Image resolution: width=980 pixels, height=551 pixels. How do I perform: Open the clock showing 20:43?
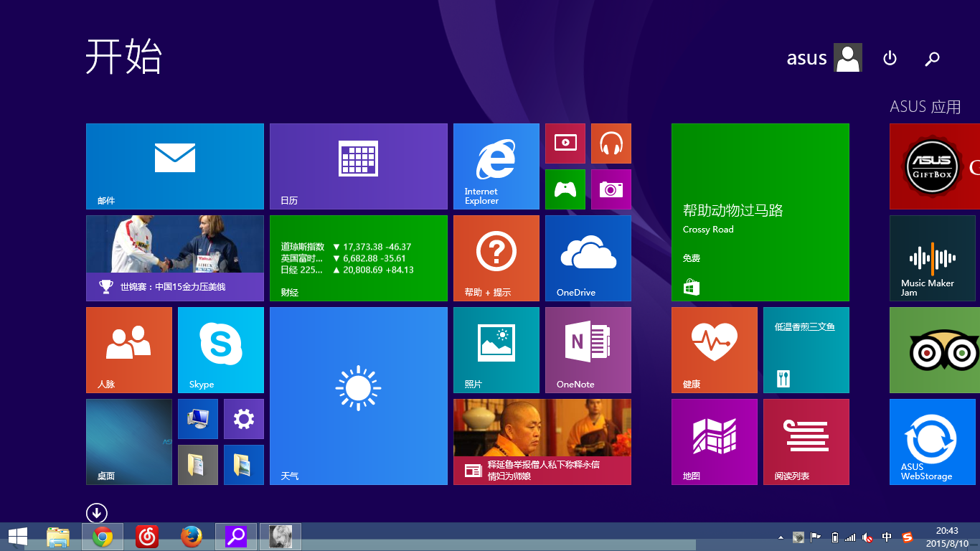tap(947, 537)
